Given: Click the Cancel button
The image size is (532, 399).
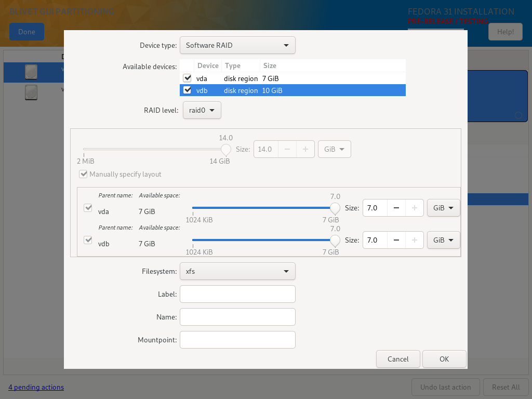Looking at the screenshot, I should tap(398, 359).
